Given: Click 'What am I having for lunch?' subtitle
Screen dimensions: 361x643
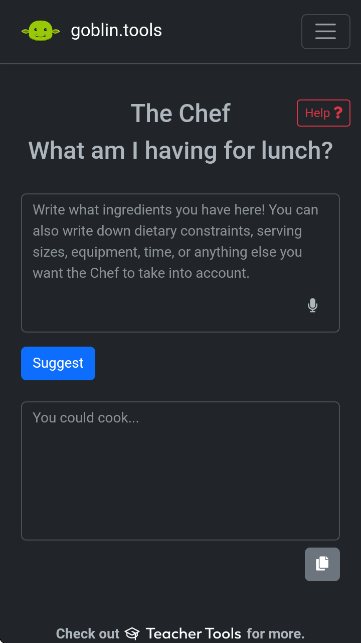Looking at the screenshot, I should [180, 151].
